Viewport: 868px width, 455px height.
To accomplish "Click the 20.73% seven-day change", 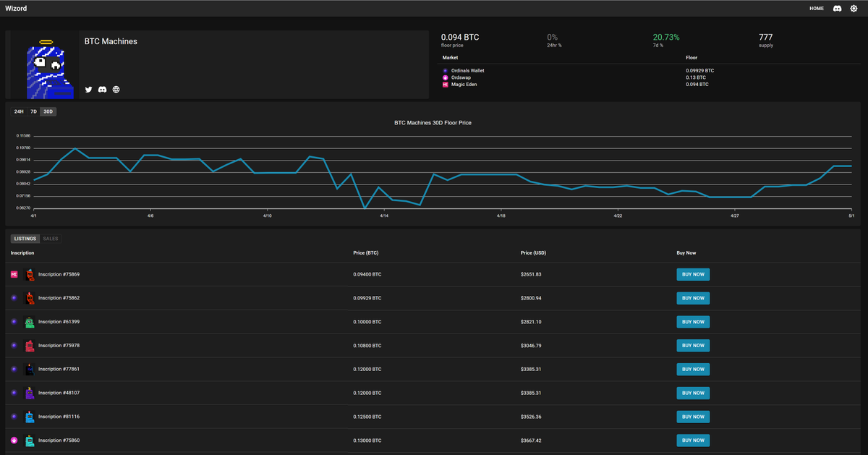I will point(666,37).
